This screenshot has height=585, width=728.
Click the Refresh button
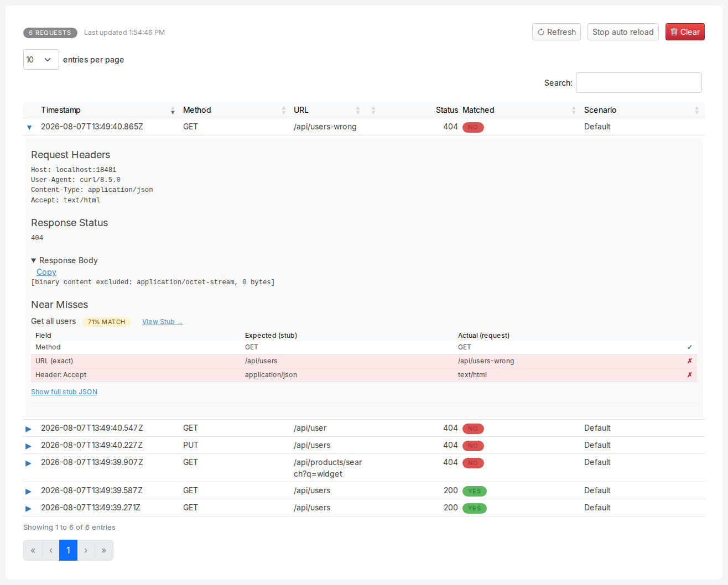click(x=557, y=32)
